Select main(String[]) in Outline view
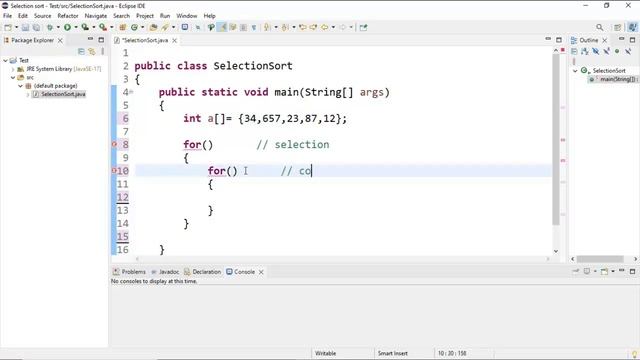 pos(614,79)
